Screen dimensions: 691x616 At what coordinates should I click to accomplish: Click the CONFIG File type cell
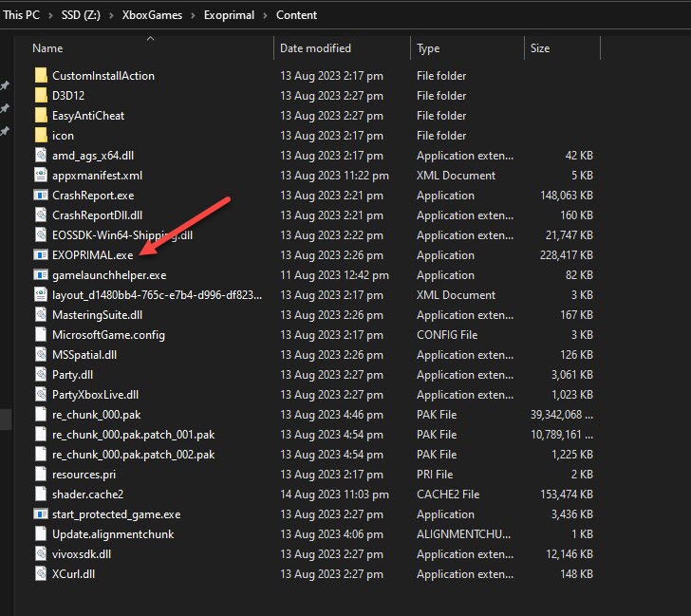coord(447,335)
